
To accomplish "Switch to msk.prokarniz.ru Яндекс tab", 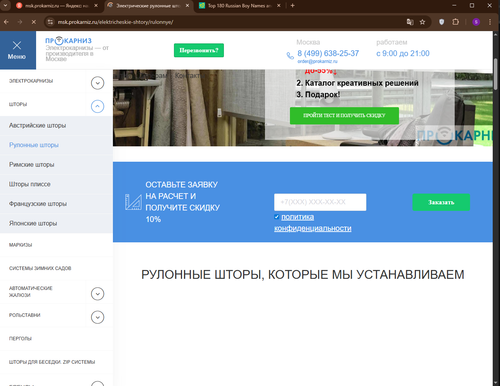I will pyautogui.click(x=57, y=6).
